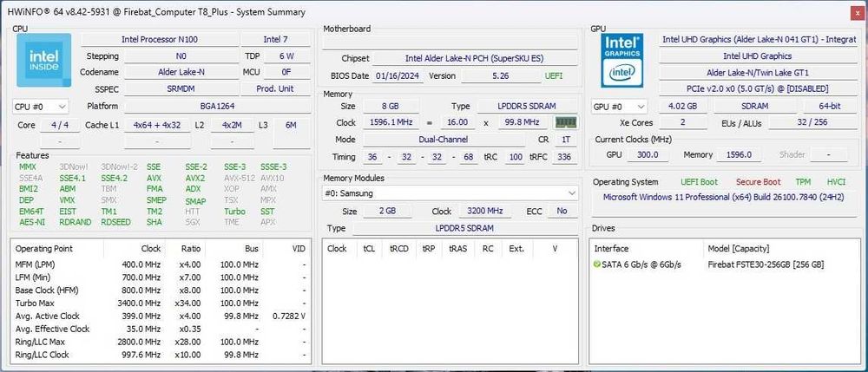Viewport: 868px width, 372px height.
Task: Click the RDSEED feature label
Action: click(116, 222)
